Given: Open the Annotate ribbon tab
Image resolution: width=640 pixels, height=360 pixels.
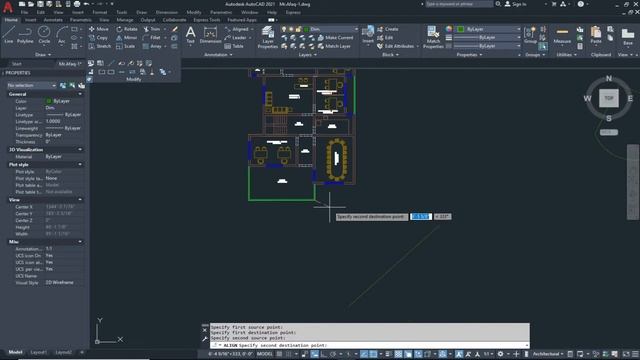Looking at the screenshot, I should tap(53, 20).
